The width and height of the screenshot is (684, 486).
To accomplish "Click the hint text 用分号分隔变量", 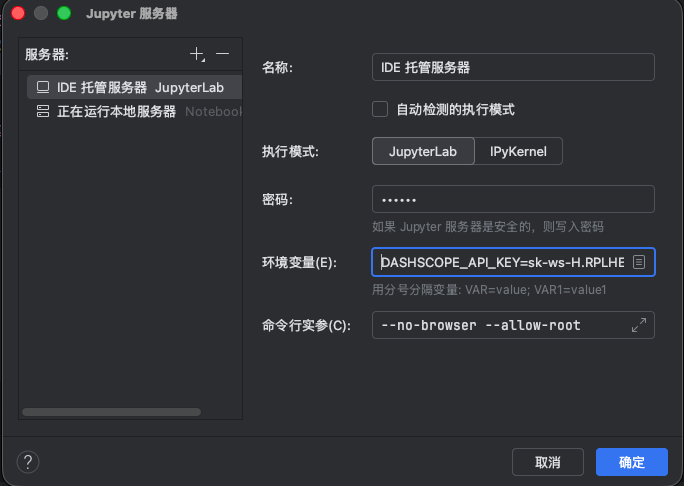I will tap(489, 290).
